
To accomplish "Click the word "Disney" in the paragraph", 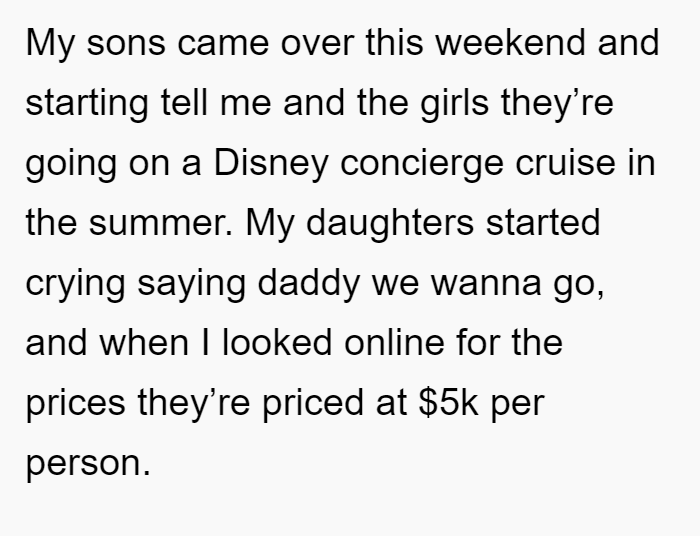I will [x=271, y=165].
